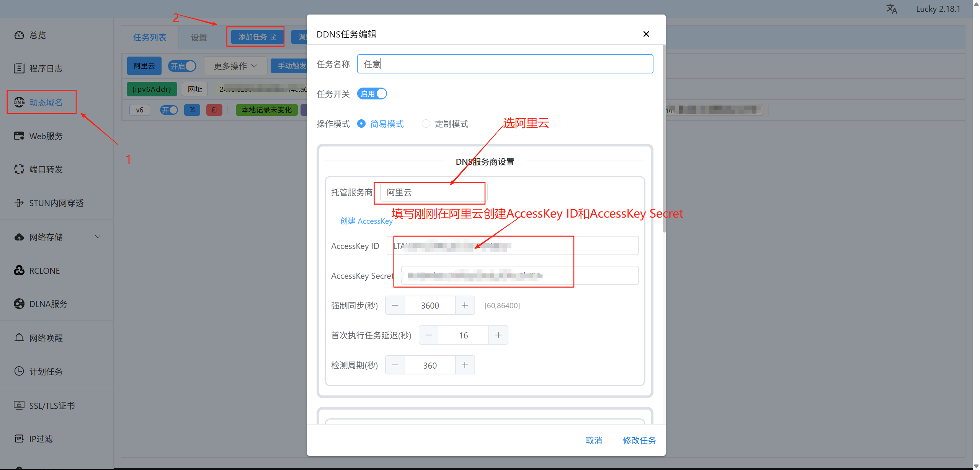Click the STUN内网穿透 sidebar icon

tap(19, 203)
